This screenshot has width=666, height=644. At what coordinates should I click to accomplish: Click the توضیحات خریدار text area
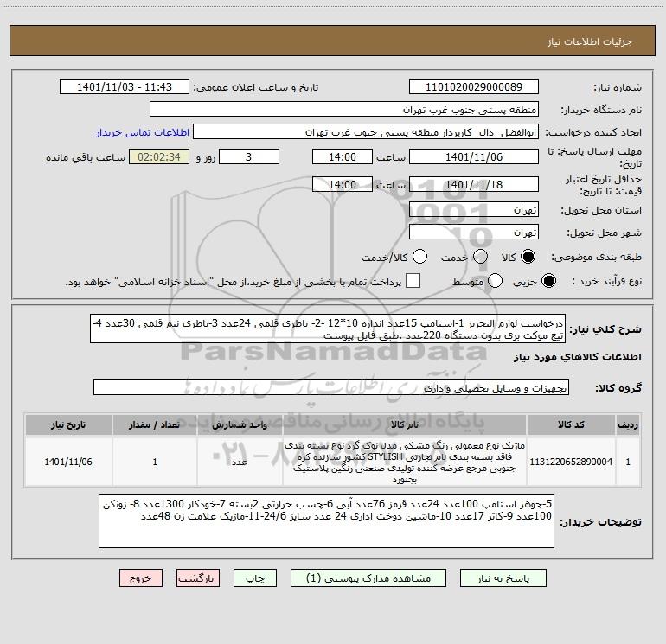[326, 521]
